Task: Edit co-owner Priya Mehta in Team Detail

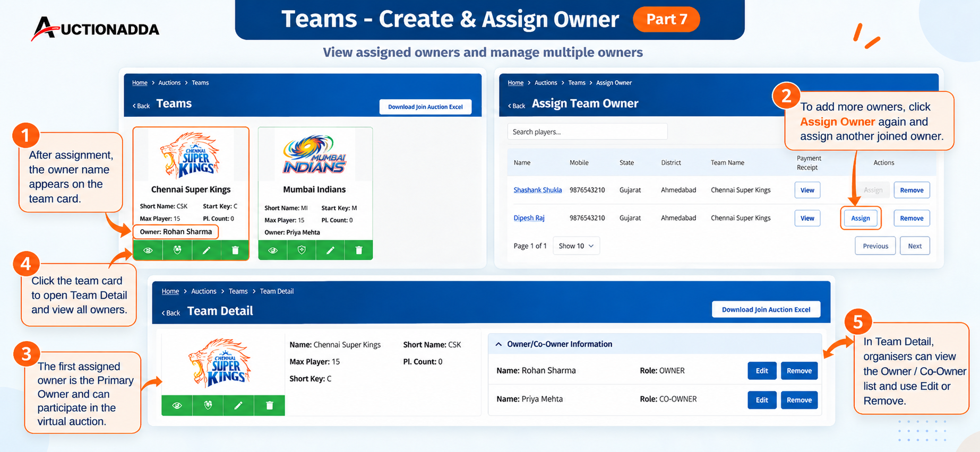Action: [x=762, y=400]
